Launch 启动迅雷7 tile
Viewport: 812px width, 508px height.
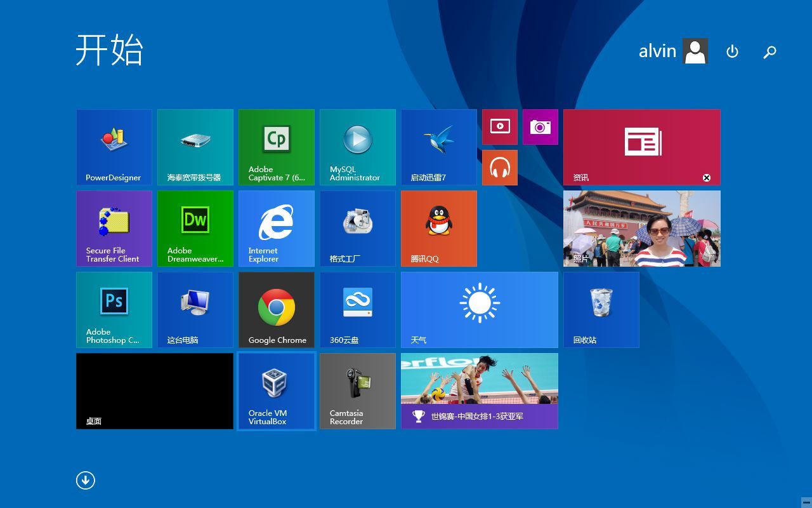pos(439,147)
